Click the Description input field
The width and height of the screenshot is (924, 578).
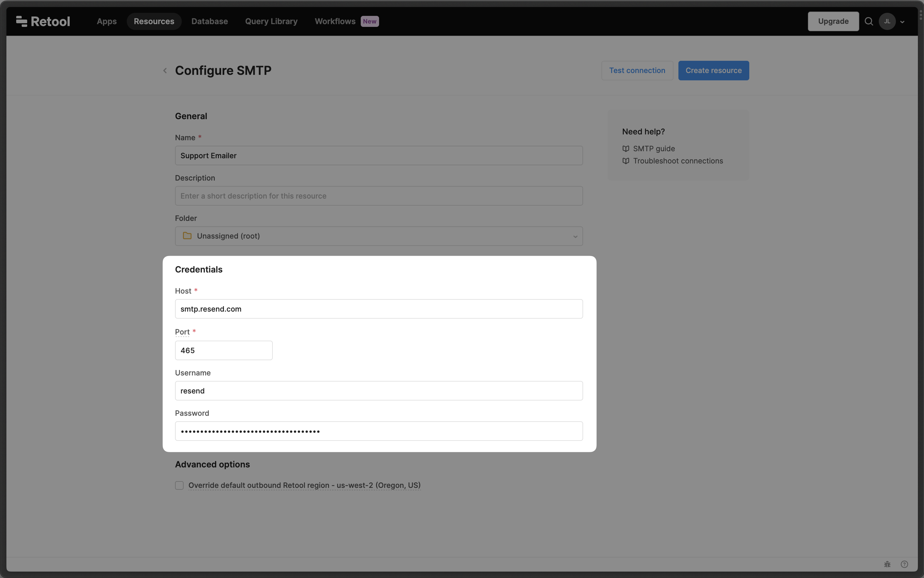379,196
